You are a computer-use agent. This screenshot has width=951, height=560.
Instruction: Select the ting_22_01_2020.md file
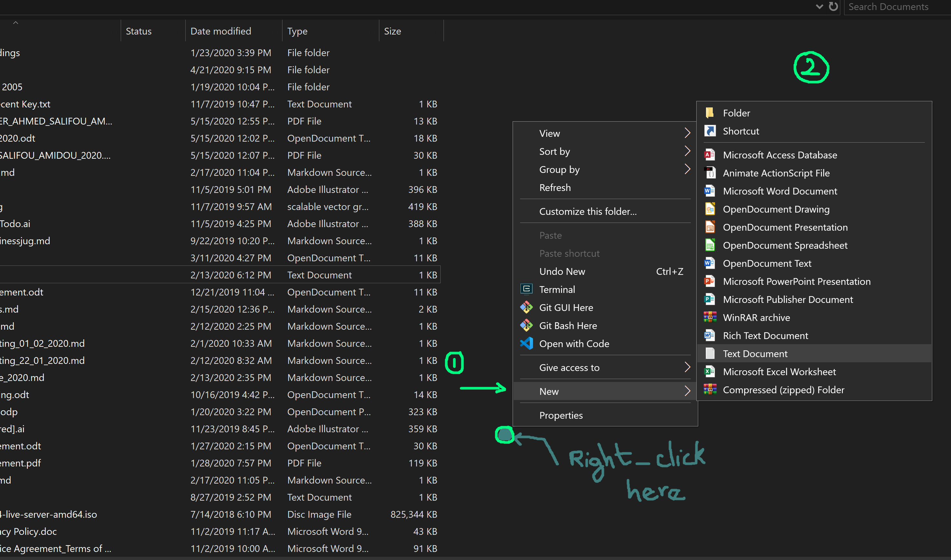220,360
